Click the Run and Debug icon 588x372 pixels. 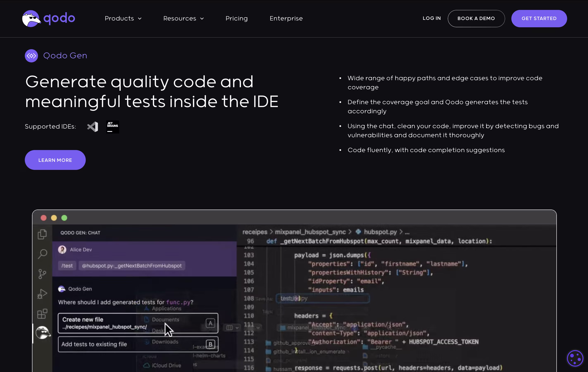(42, 294)
